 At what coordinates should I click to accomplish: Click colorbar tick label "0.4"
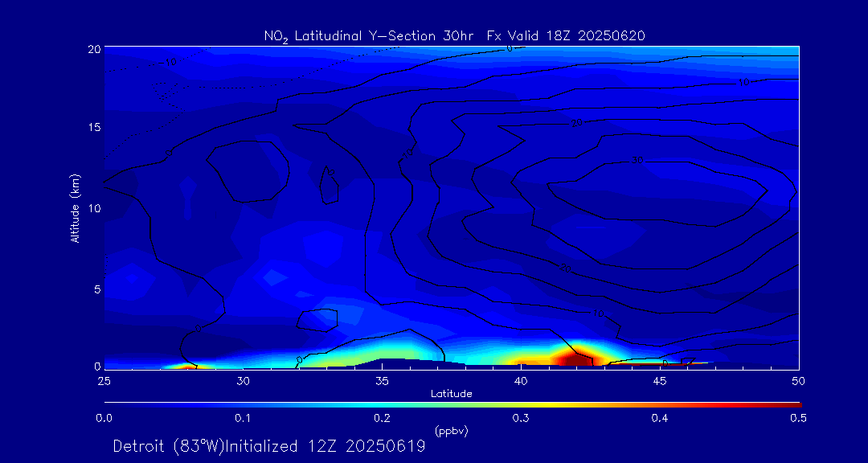pyautogui.click(x=660, y=418)
